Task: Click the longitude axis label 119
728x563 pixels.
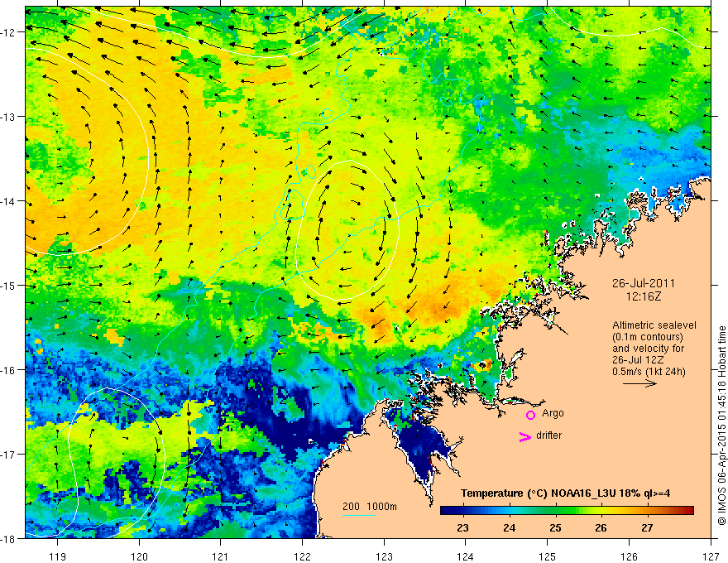Action: click(58, 556)
